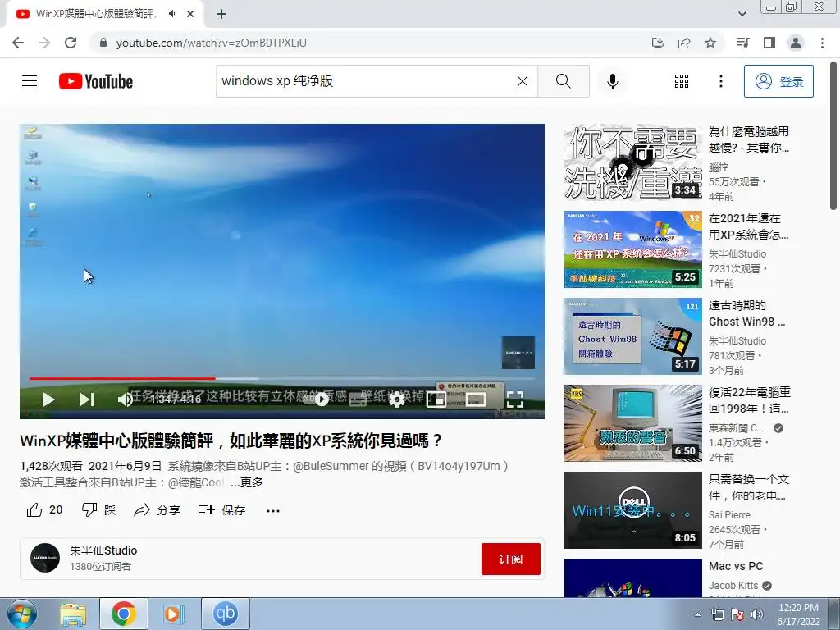Viewport: 840px width, 630px height.
Task: Open media control icon in Chrome toolbar
Action: click(742, 43)
